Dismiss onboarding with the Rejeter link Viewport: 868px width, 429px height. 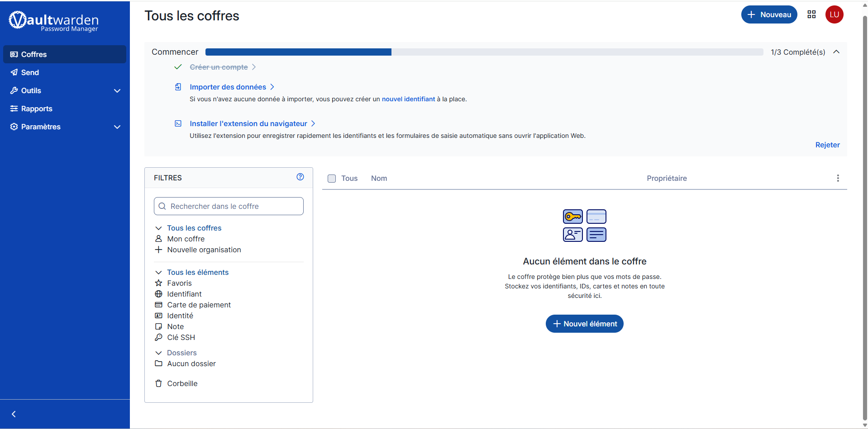coord(827,145)
